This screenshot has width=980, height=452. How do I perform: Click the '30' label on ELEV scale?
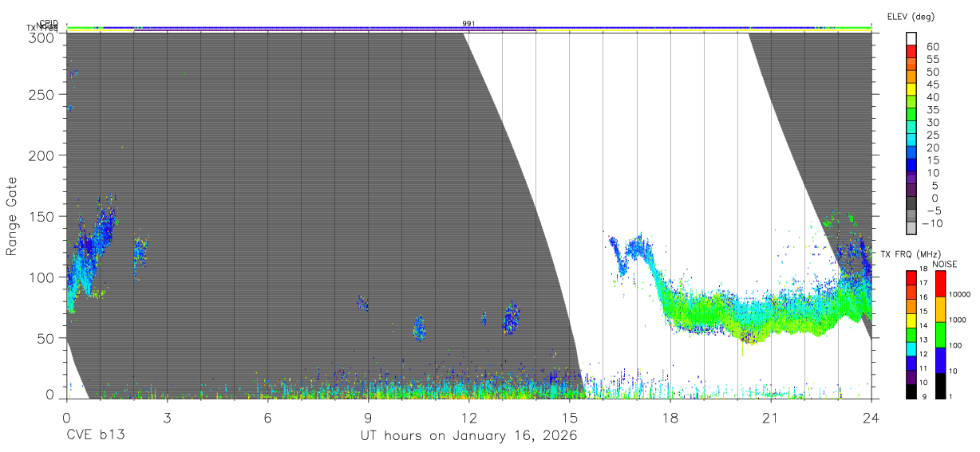932,123
